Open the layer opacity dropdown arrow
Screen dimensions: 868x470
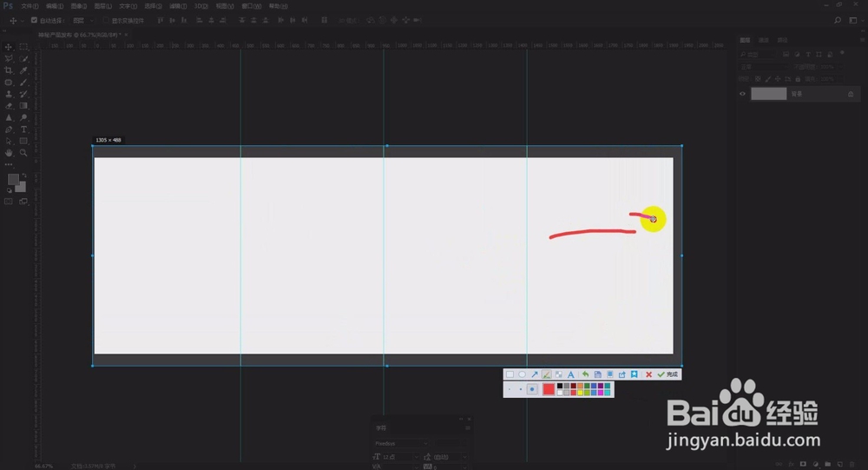pyautogui.click(x=841, y=67)
